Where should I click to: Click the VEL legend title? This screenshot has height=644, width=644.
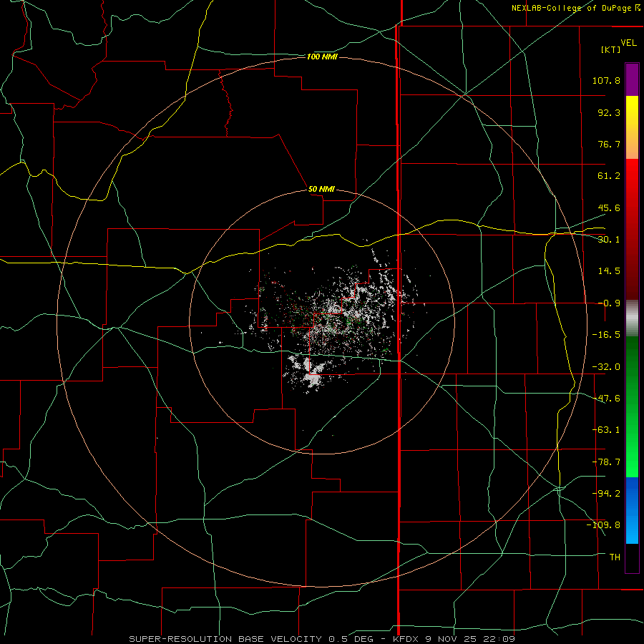tap(628, 43)
